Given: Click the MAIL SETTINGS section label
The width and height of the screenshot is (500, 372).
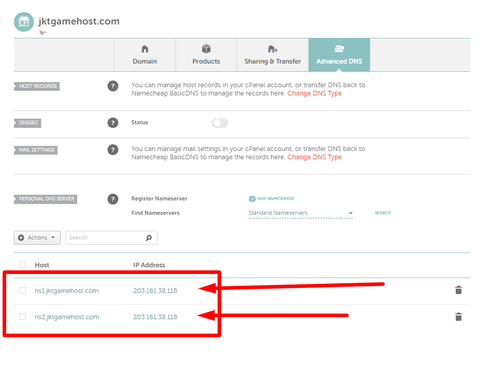Looking at the screenshot, I should pos(36,150).
